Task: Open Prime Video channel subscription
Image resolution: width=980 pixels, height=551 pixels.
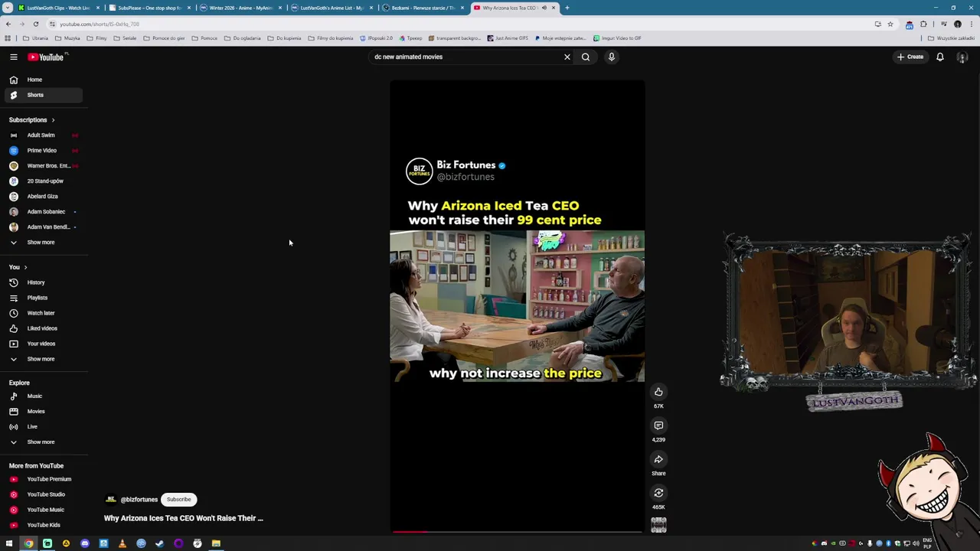Action: coord(42,150)
